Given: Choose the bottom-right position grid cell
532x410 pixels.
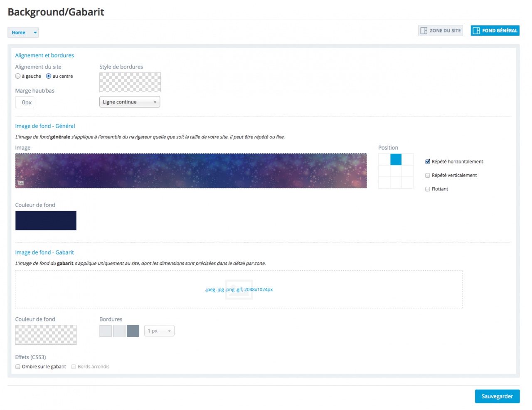Looking at the screenshot, I should pyautogui.click(x=407, y=183).
